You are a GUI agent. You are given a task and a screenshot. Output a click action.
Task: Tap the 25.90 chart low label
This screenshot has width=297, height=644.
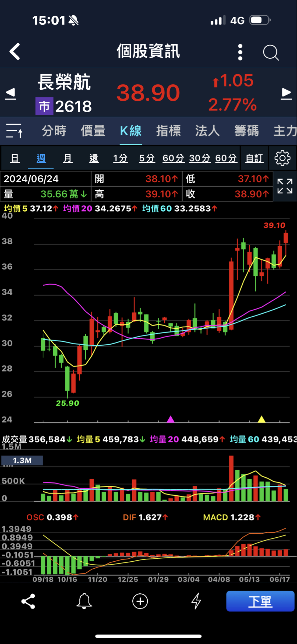67,403
